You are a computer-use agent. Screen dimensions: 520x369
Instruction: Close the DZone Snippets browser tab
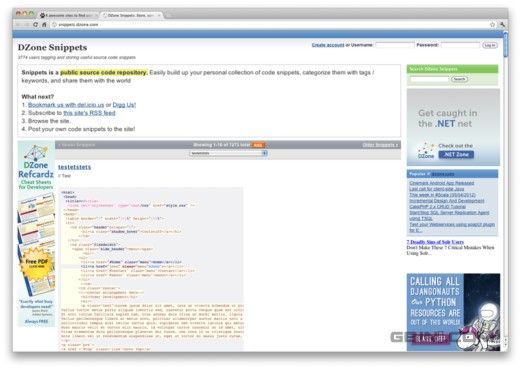pos(159,15)
